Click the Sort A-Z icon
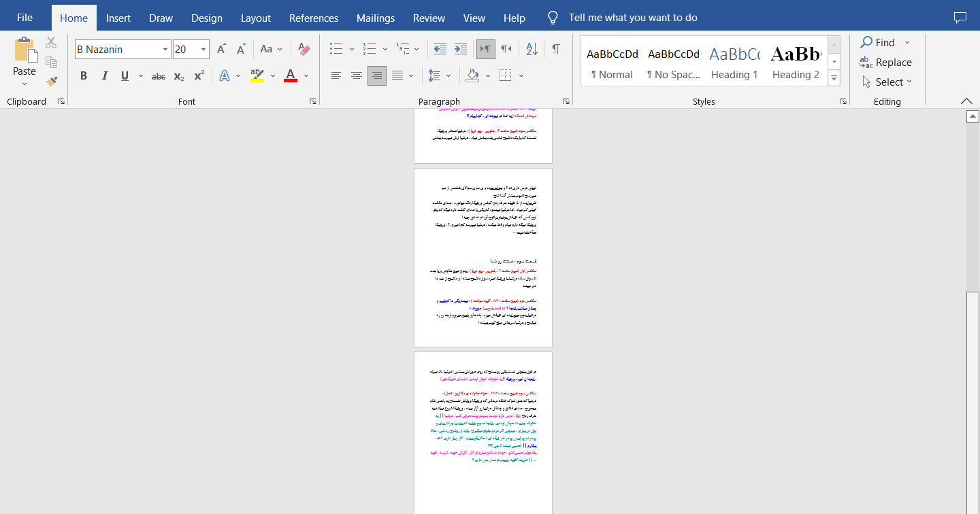980x514 pixels. coord(532,49)
